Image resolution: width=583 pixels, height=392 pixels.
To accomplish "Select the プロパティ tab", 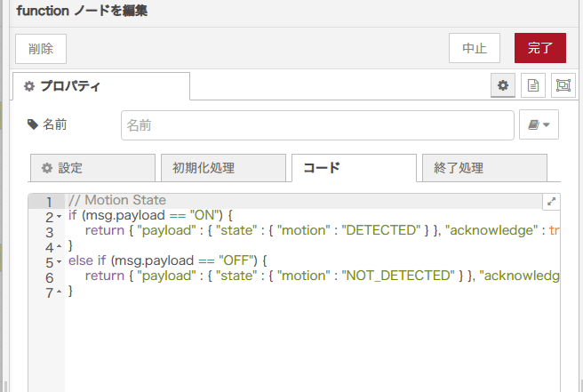I will [x=101, y=86].
